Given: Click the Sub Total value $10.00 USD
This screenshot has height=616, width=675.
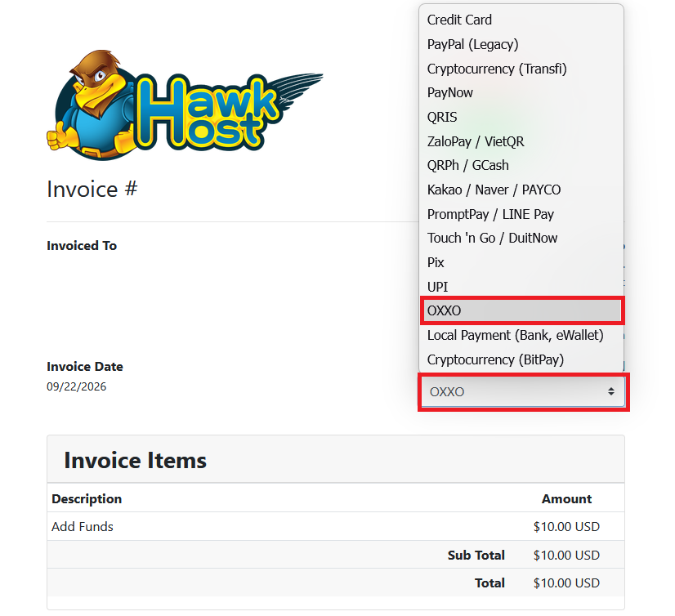Looking at the screenshot, I should coord(566,556).
